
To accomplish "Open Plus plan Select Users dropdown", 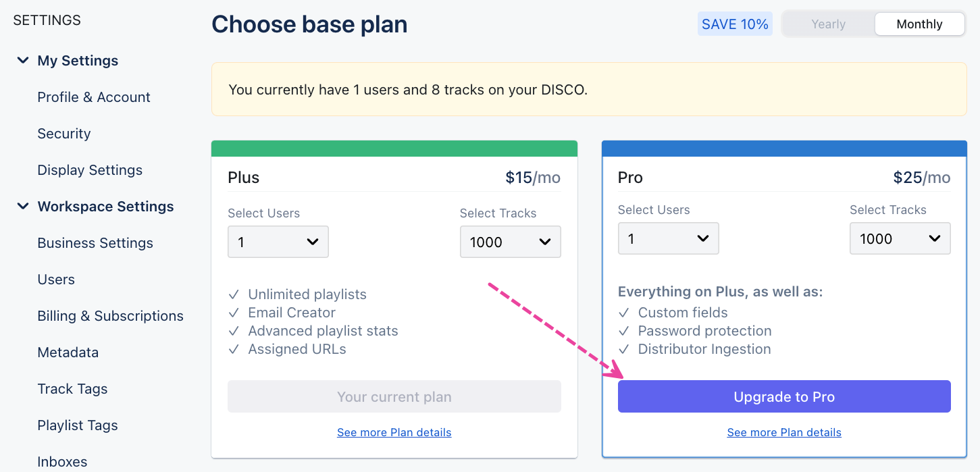I will pos(278,242).
